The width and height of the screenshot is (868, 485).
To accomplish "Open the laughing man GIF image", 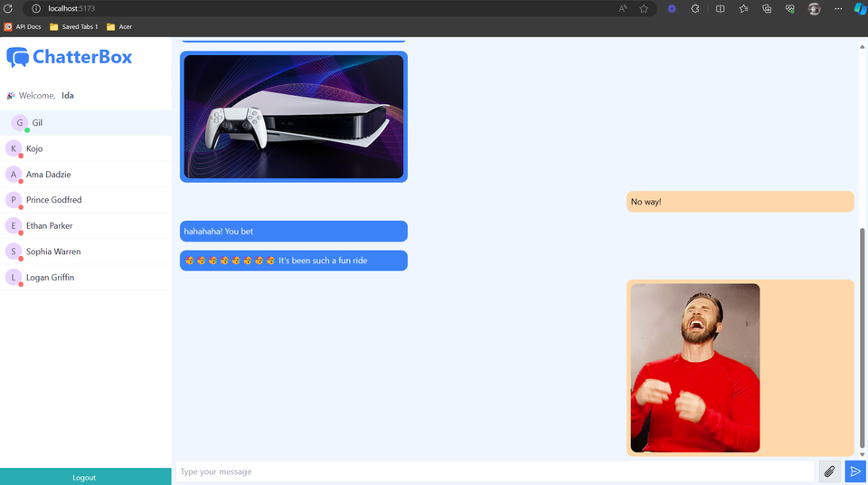I will [695, 368].
